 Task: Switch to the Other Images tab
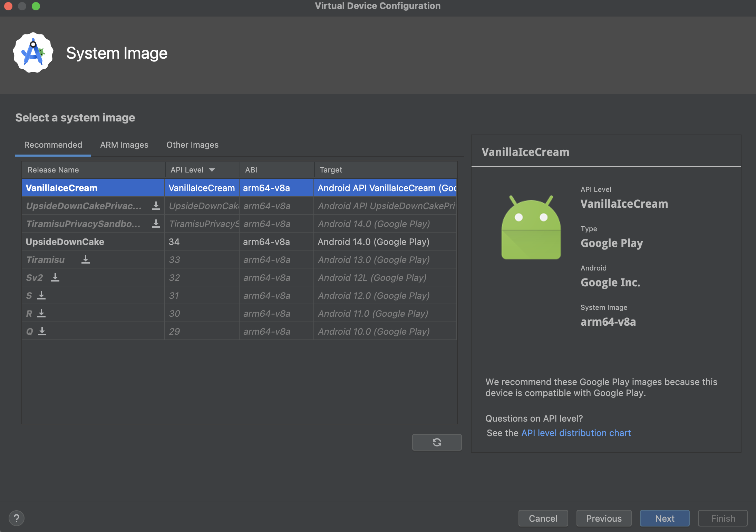[192, 145]
